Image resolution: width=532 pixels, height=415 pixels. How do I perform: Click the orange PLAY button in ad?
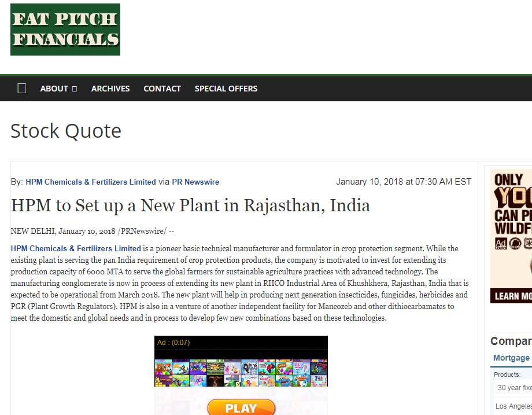pos(241,407)
